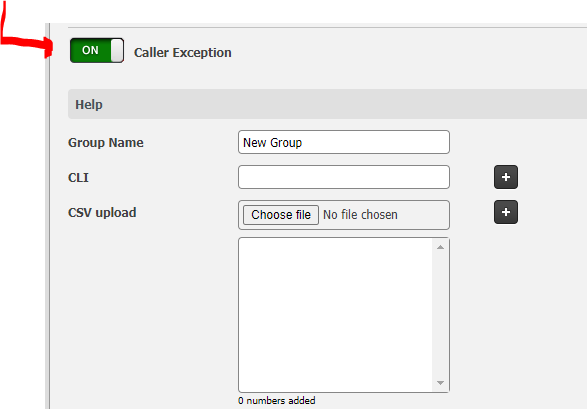Viewport: 587px width, 409px height.
Task: Click the Caller Exception label
Action: point(183,53)
